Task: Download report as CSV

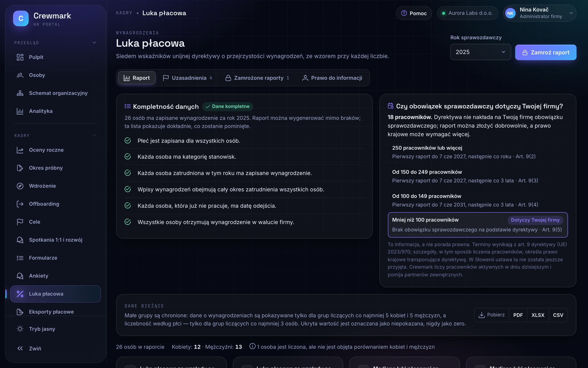Action: click(558, 315)
